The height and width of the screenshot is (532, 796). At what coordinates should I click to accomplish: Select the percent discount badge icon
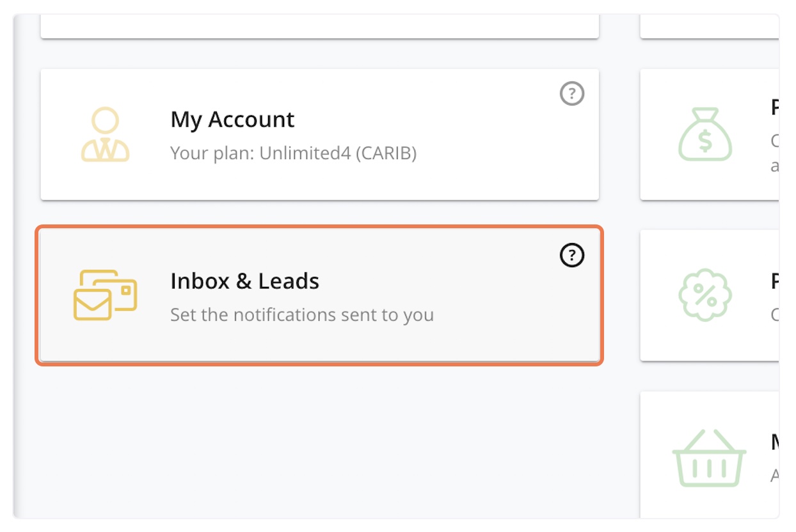click(704, 294)
